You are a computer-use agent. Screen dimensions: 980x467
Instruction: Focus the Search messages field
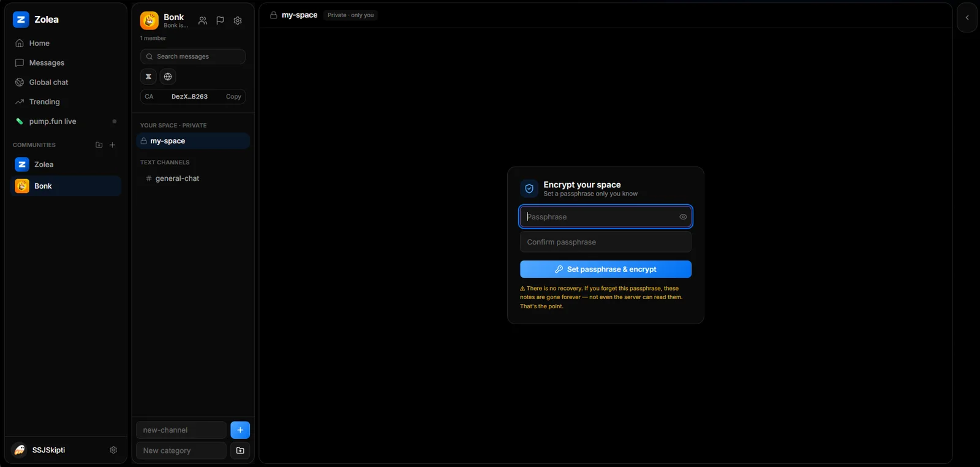coord(193,56)
